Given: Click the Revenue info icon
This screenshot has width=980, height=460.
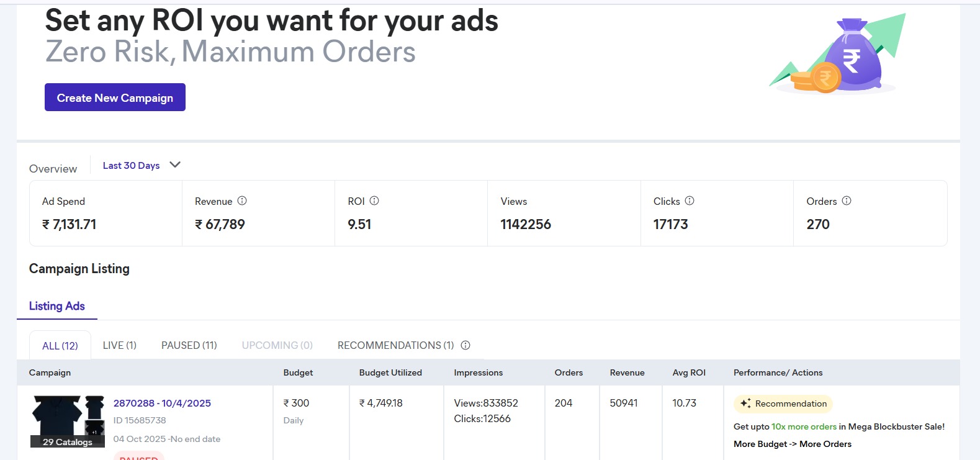Looking at the screenshot, I should [x=242, y=201].
